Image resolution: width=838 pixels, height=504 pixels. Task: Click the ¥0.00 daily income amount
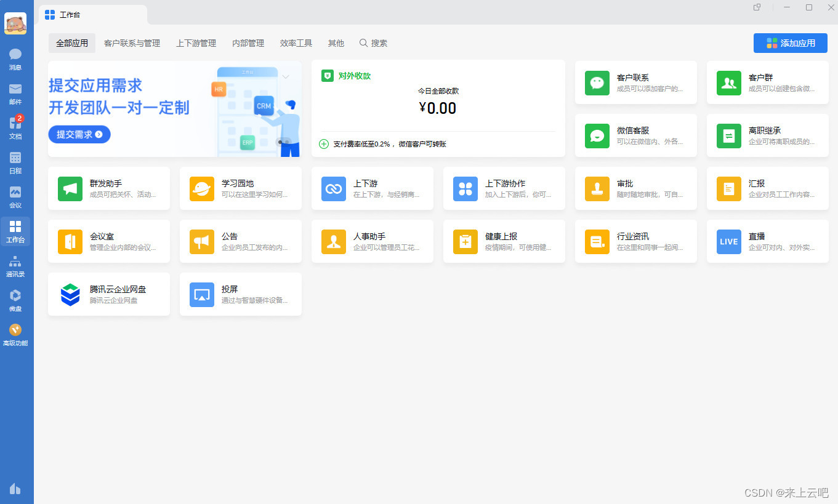(x=438, y=108)
